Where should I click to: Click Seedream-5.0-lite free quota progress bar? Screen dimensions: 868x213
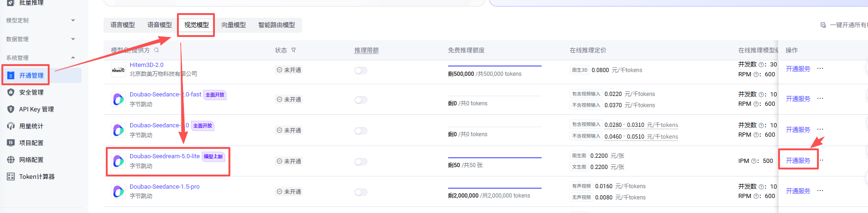[x=494, y=158]
